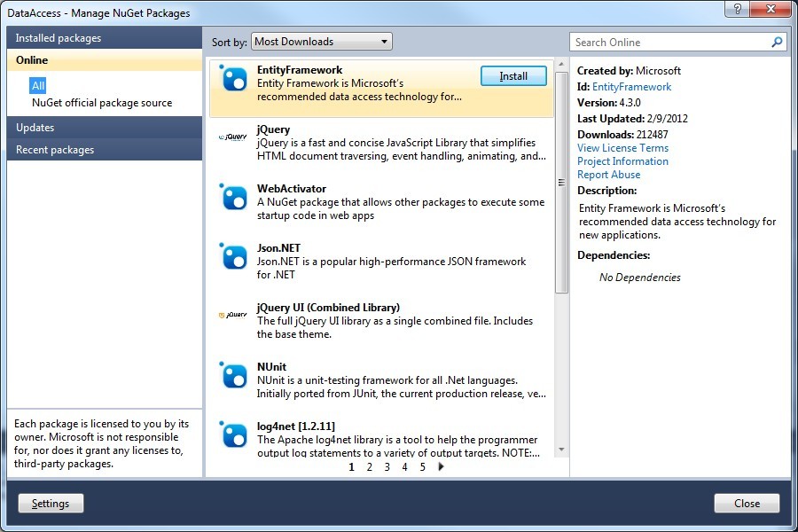This screenshot has height=532, width=798.
Task: Select the All source under Online
Action: pyautogui.click(x=38, y=85)
